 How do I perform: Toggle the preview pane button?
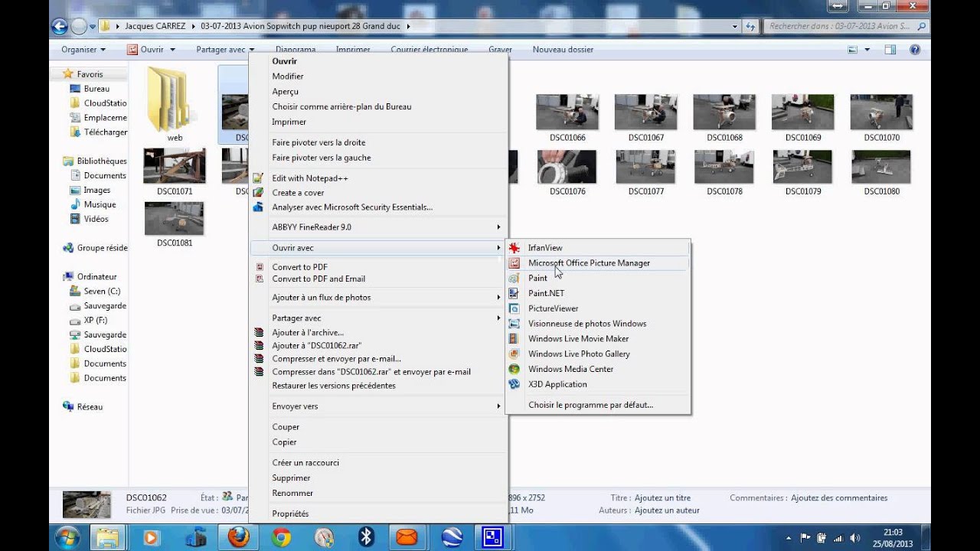[x=890, y=50]
